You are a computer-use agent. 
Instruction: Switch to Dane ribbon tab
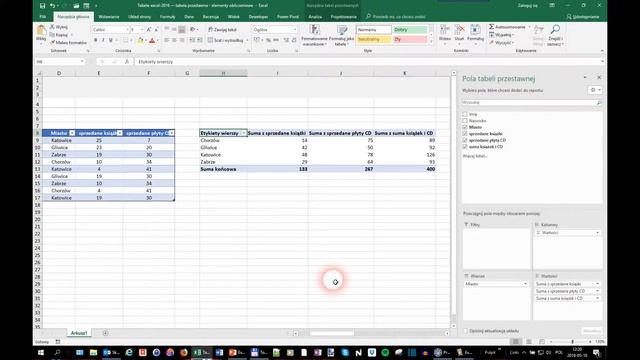coord(189,17)
